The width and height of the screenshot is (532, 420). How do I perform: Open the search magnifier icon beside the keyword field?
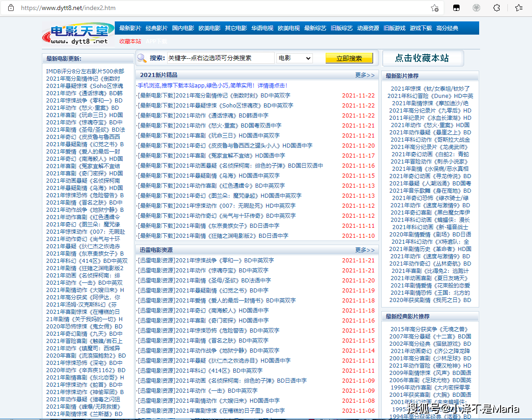[x=142, y=57]
